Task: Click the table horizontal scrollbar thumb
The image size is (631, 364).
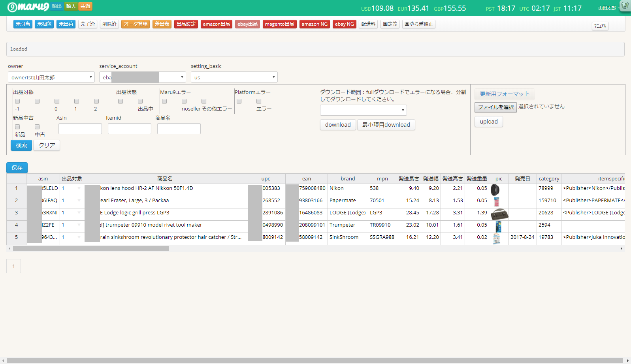Action: tap(91, 249)
